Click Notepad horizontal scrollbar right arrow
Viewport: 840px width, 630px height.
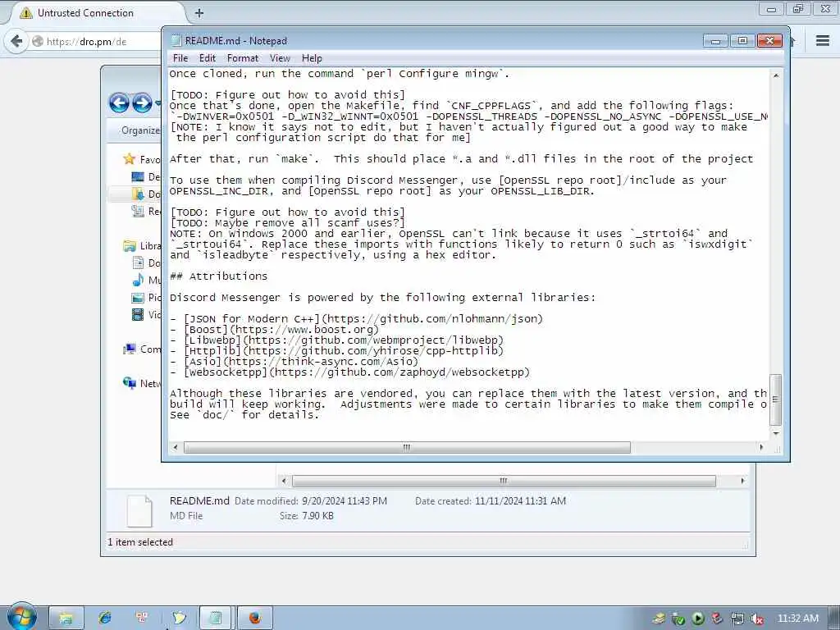tap(761, 447)
